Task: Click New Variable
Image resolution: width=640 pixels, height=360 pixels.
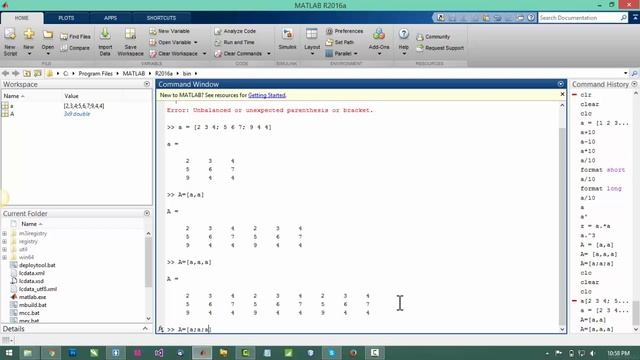Action: coord(169,31)
